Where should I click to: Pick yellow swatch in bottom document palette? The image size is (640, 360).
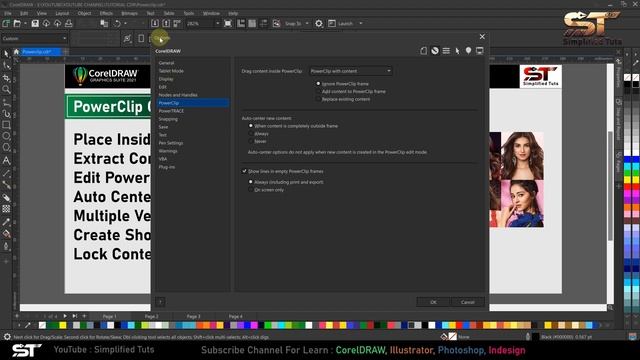click(62, 325)
